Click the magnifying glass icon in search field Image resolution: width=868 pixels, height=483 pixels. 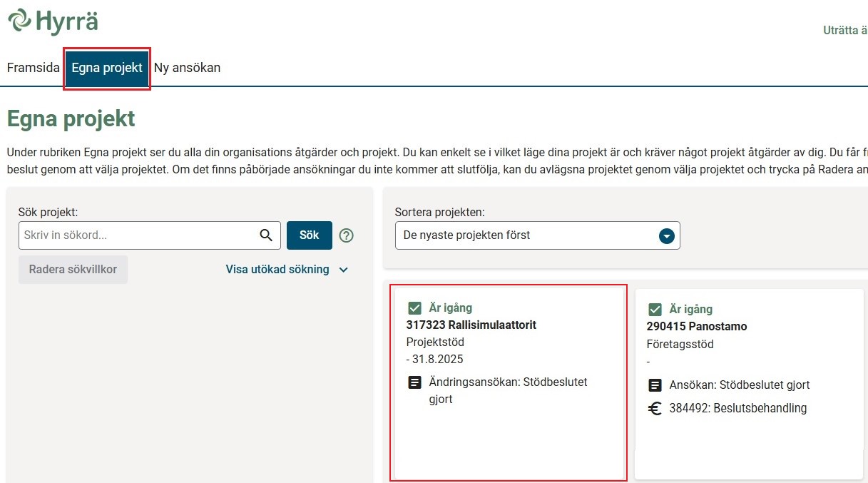point(266,235)
